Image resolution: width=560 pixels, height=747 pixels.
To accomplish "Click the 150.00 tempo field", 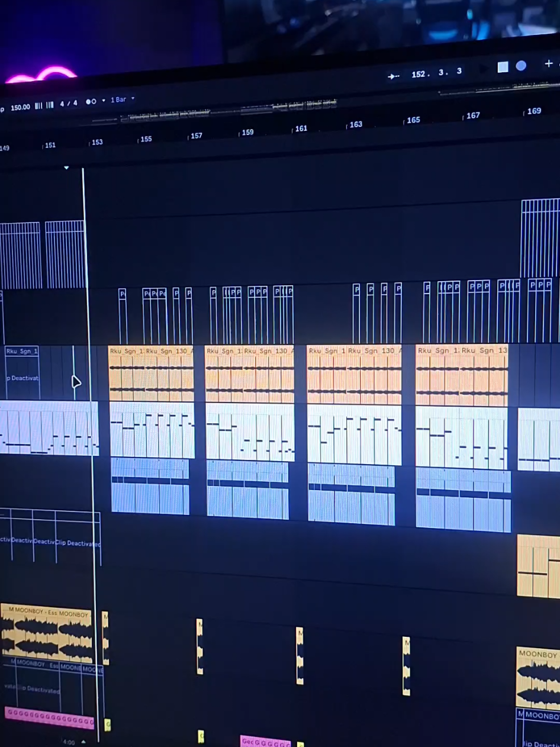I will pos(20,107).
